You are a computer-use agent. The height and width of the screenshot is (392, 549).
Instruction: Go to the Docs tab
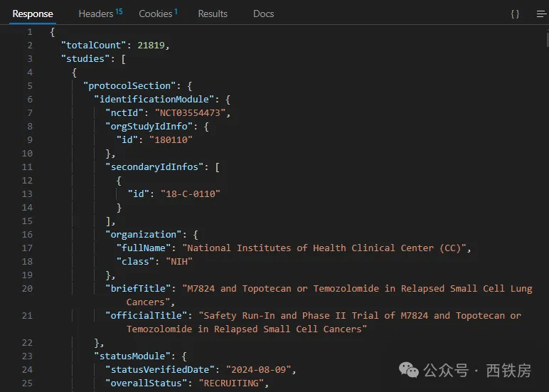tap(263, 14)
